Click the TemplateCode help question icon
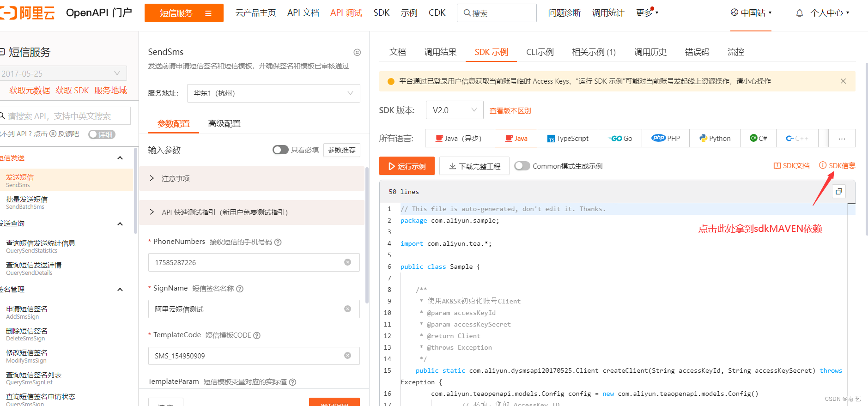 pyautogui.click(x=257, y=335)
